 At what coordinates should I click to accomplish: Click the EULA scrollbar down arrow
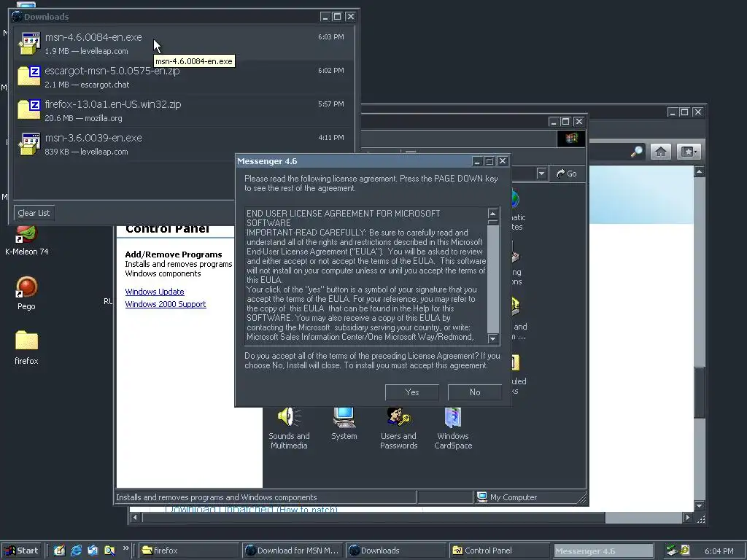point(493,338)
